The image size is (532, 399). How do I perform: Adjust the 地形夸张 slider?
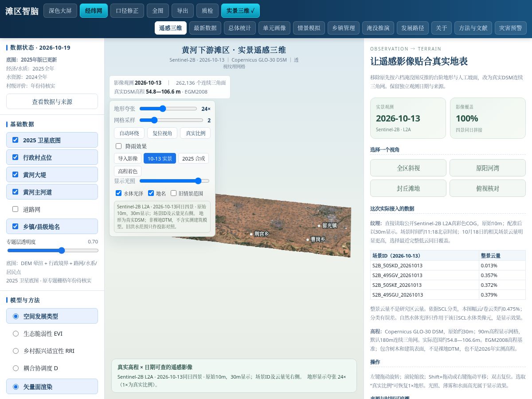[x=168, y=109]
